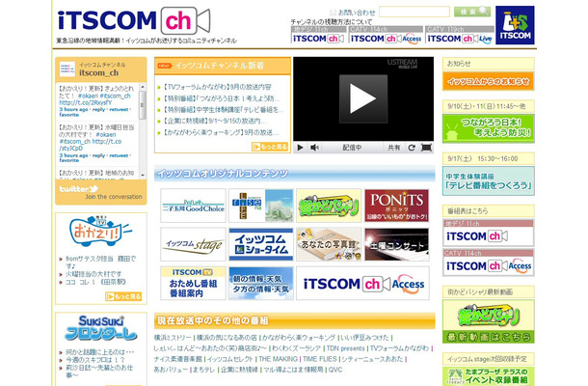Open 【特別番組】中学生体験講座 news link

(x=223, y=110)
